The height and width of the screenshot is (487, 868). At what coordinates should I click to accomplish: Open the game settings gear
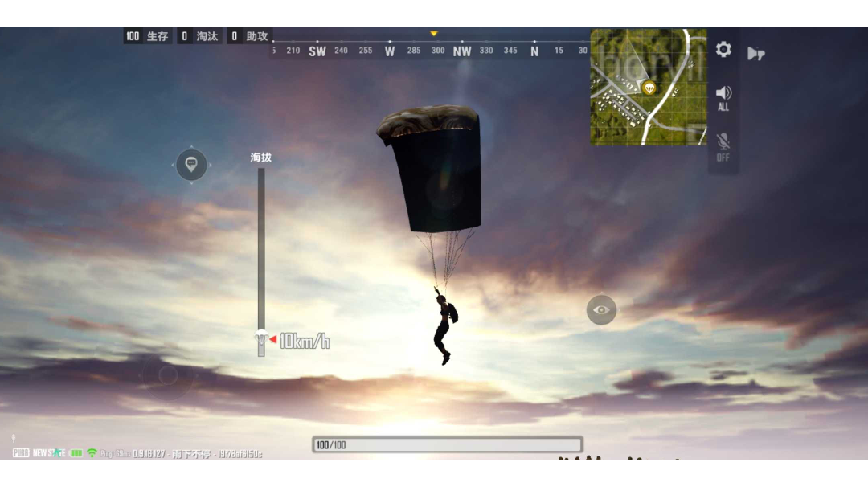point(723,50)
